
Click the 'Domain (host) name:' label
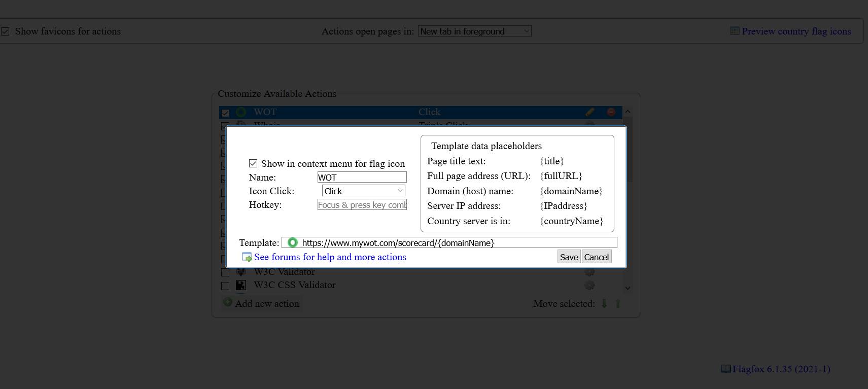tap(470, 191)
